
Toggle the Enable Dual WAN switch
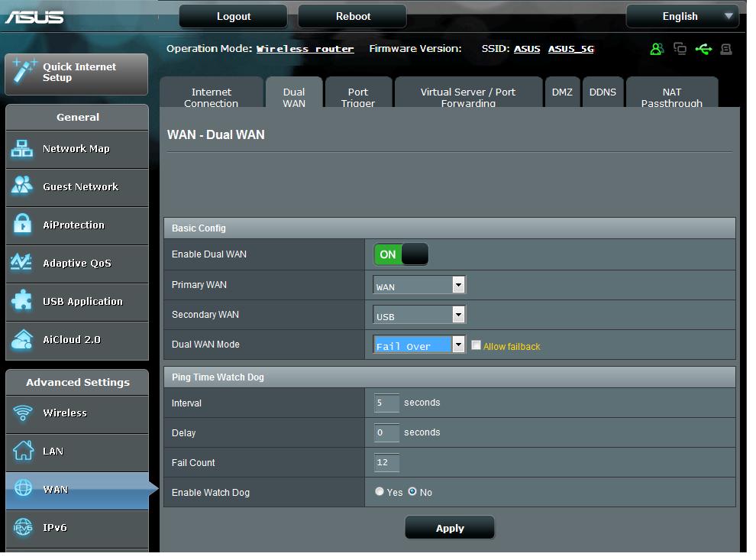click(401, 254)
